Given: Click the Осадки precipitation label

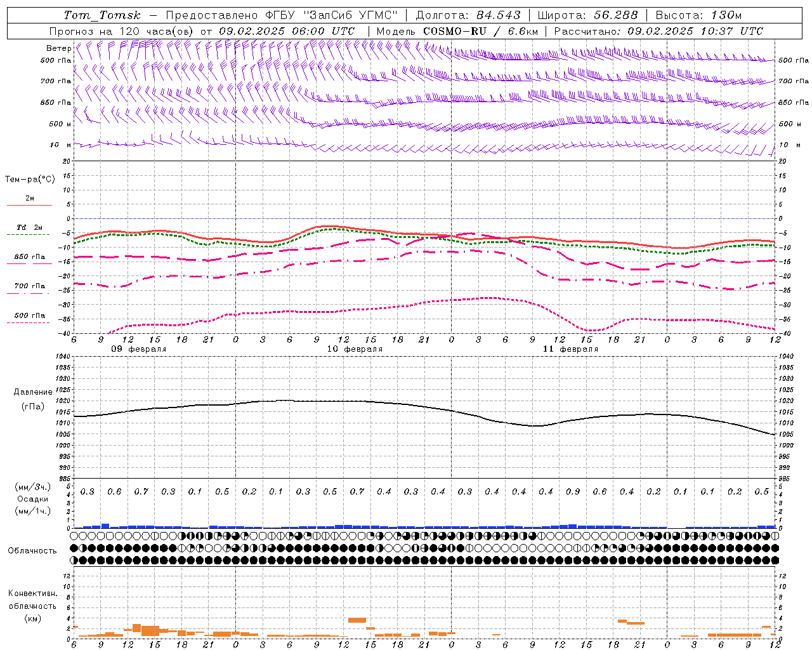Looking at the screenshot, I should pos(33,499).
